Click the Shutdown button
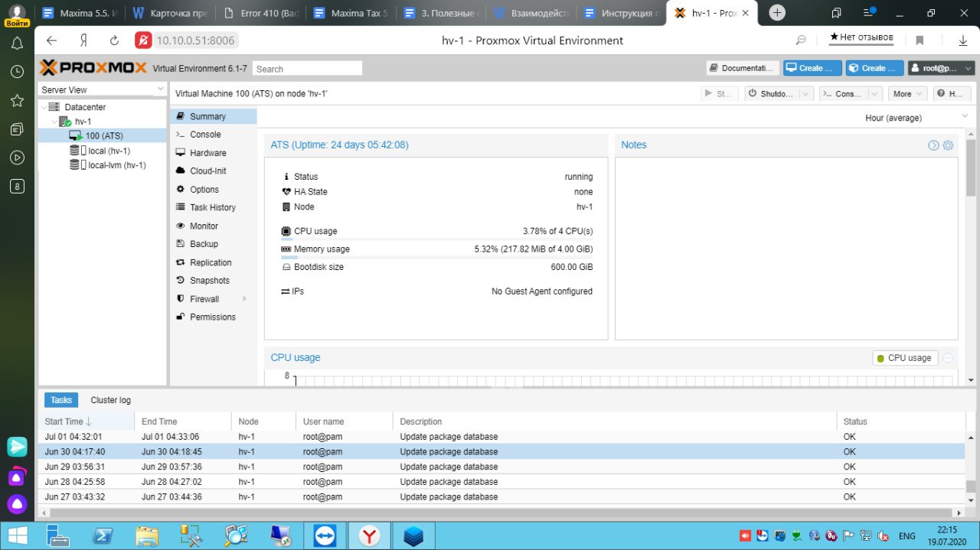The image size is (980, 550). 772,93
